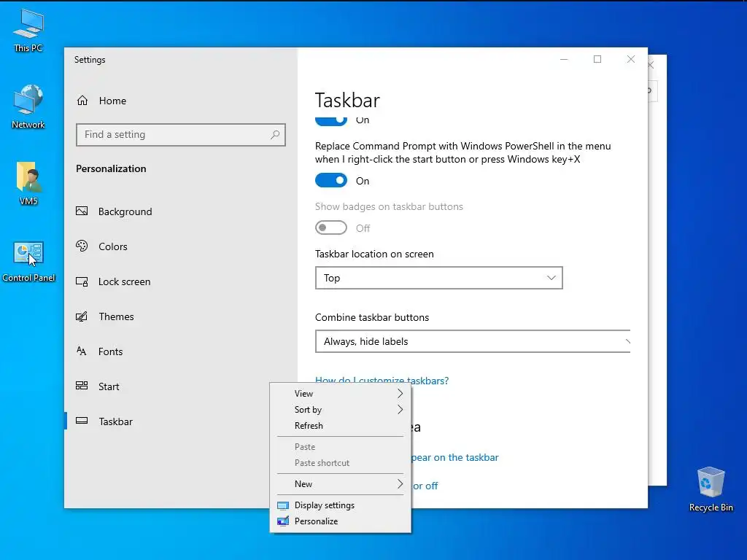This screenshot has width=747, height=560.
Task: Open Taskbar location on screen dropdown
Action: (438, 278)
